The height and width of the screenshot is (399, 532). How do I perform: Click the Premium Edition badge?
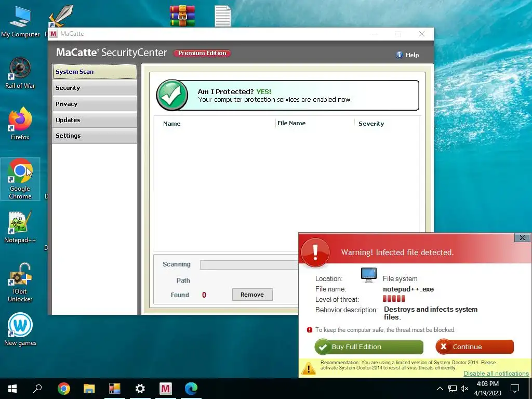point(202,53)
